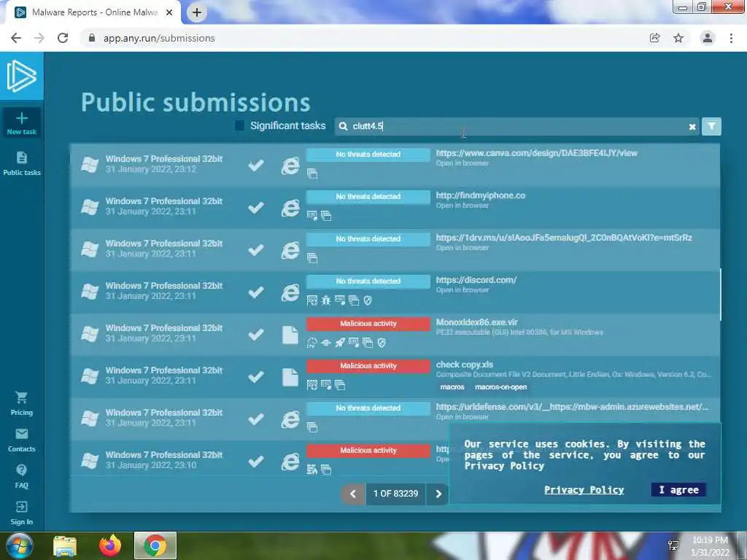Open the Chrome profile menu
The image size is (747, 560).
coord(708,38)
